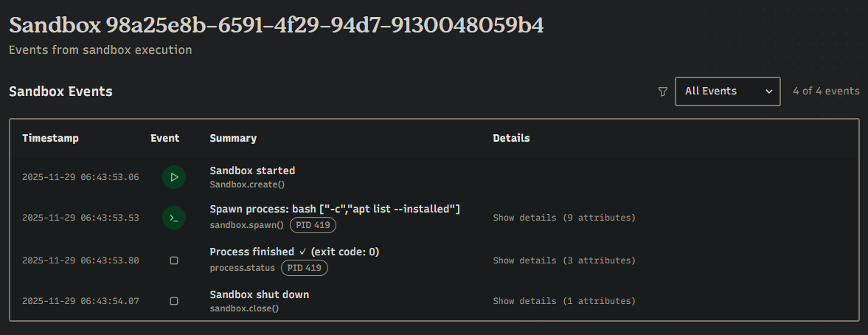The width and height of the screenshot is (868, 335).
Task: Open the All Events filter dropdown
Action: pyautogui.click(x=726, y=91)
